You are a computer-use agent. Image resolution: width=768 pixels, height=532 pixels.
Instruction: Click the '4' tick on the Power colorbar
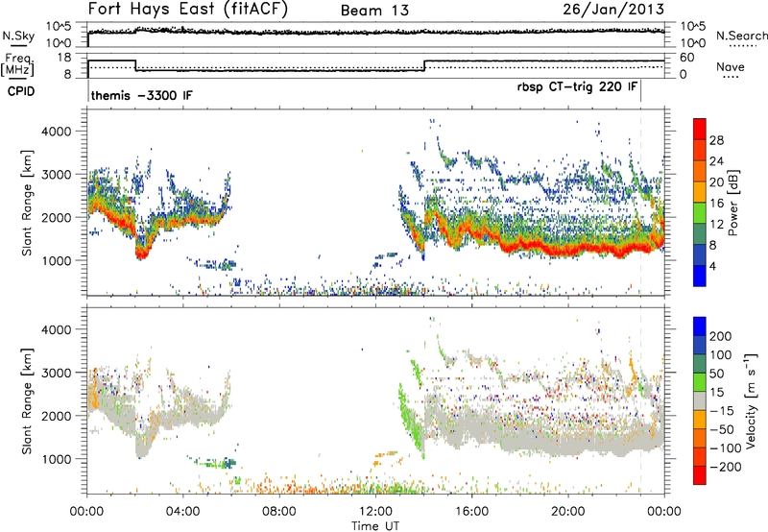point(712,266)
